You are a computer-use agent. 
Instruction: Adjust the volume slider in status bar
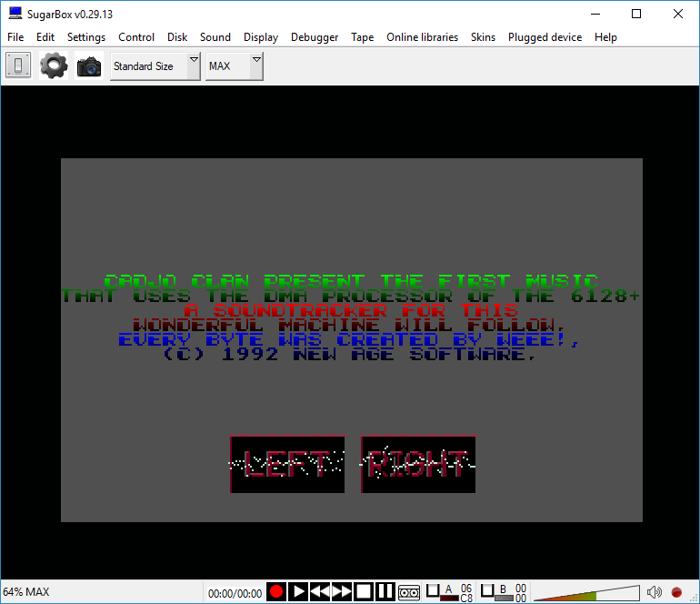tap(586, 593)
